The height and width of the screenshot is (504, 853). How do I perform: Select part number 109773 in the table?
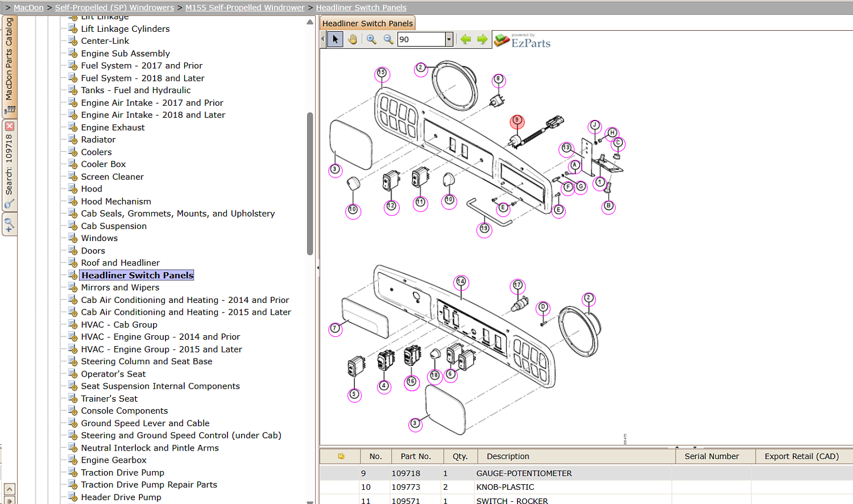point(406,487)
